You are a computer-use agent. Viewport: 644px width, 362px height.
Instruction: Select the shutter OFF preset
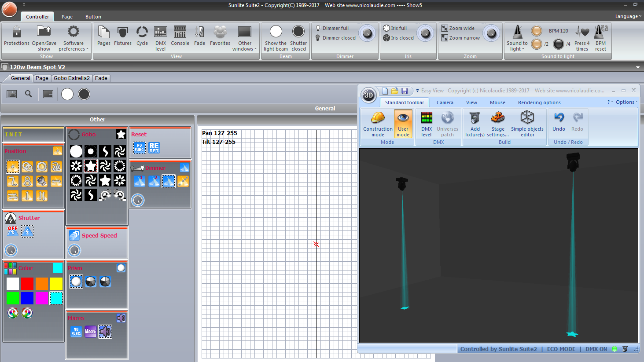click(x=13, y=231)
